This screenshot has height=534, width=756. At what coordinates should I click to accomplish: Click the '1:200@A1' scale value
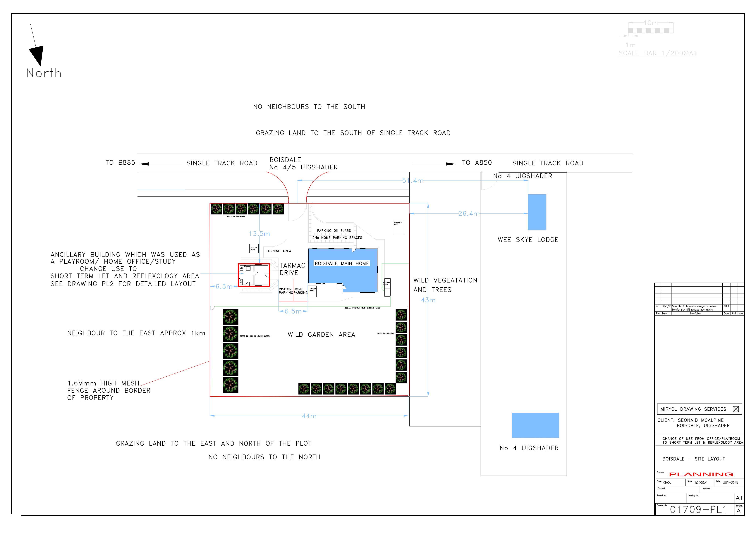pos(701,483)
